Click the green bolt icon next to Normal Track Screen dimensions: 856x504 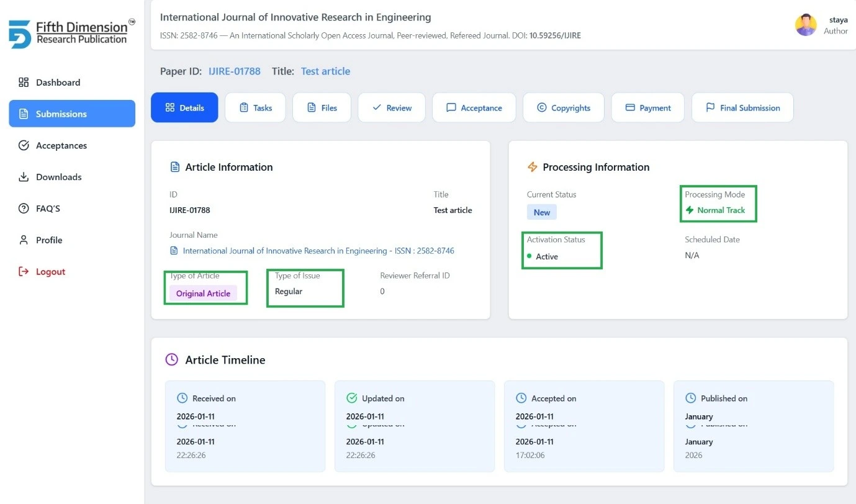[x=690, y=210]
